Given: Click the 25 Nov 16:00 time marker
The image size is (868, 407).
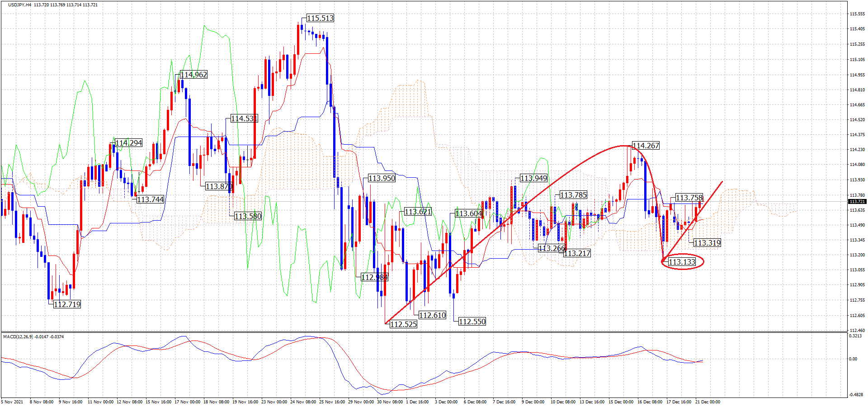Looking at the screenshot, I should tap(332, 402).
